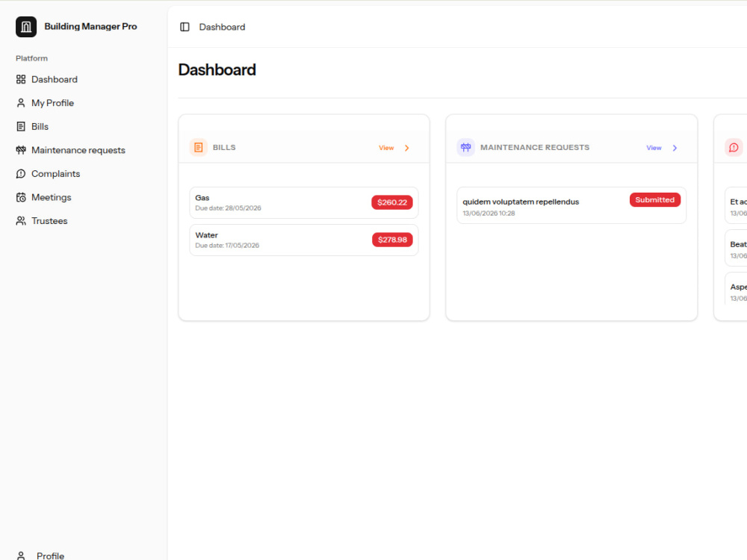747x560 pixels.
Task: Click the My Profile person icon
Action: [x=21, y=103]
